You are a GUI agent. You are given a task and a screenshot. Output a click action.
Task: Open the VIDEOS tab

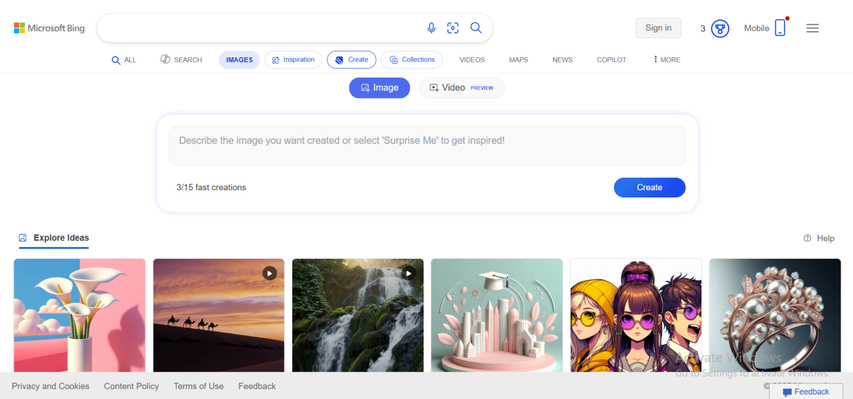coord(472,60)
